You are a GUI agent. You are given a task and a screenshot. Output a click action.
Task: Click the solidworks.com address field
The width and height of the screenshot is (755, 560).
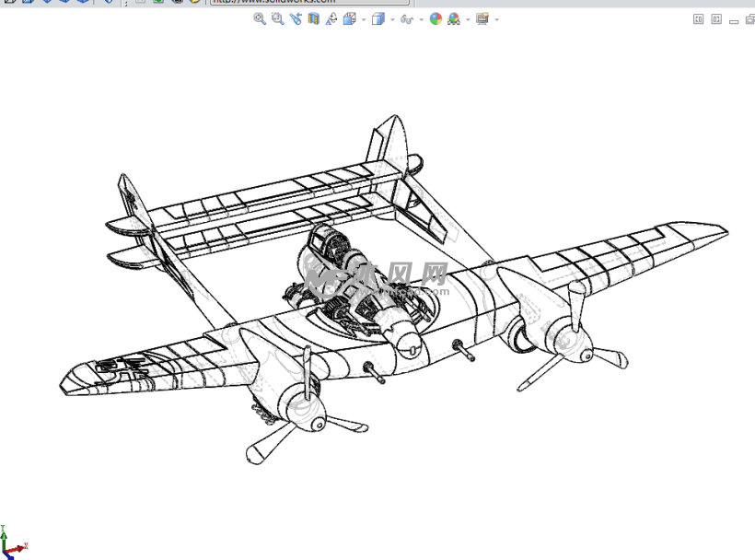309,2
